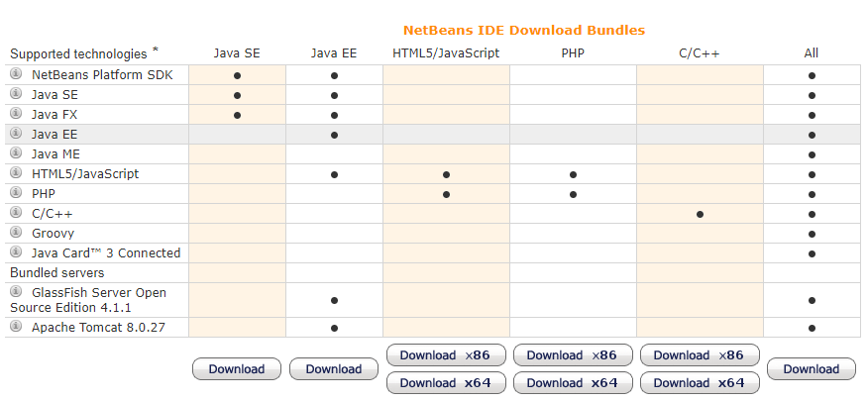This screenshot has width=868, height=401.
Task: Click the info icon beside Java Card 3 Connected
Action: [x=16, y=251]
